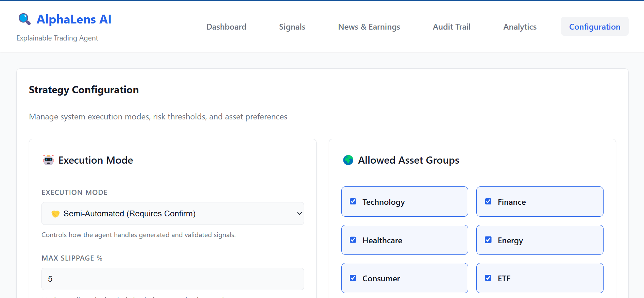The image size is (644, 298).
Task: Navigate to the Analytics tab
Action: point(520,27)
